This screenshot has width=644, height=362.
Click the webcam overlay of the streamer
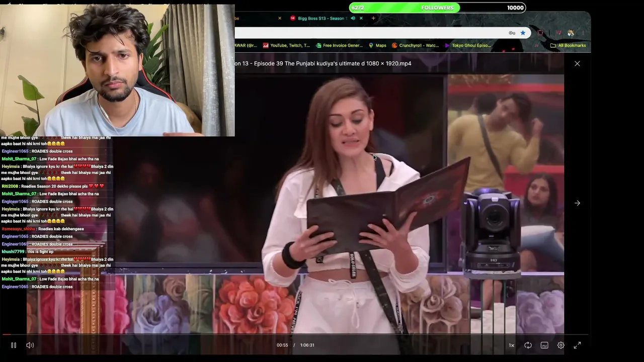tap(117, 70)
